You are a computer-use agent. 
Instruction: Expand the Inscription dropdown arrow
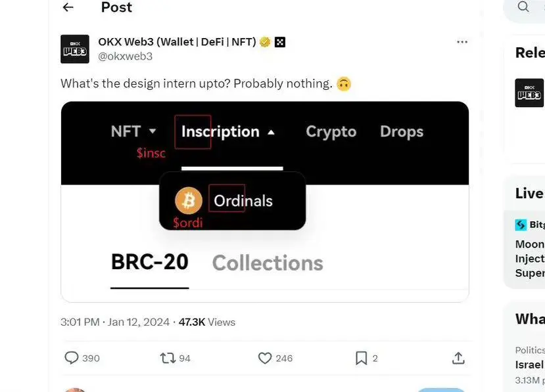(x=271, y=132)
